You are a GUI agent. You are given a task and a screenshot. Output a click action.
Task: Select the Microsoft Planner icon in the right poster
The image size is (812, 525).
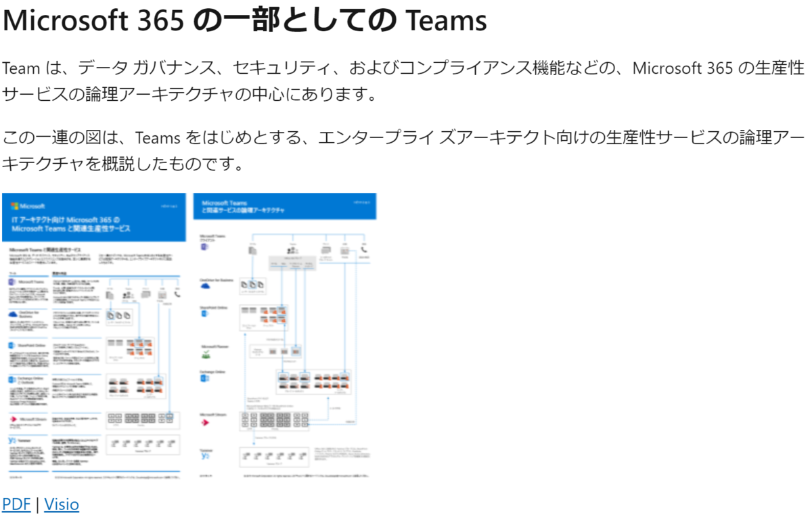click(x=205, y=354)
